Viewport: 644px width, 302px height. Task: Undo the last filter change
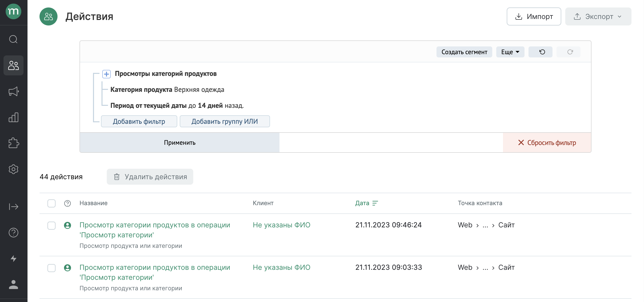pos(540,52)
